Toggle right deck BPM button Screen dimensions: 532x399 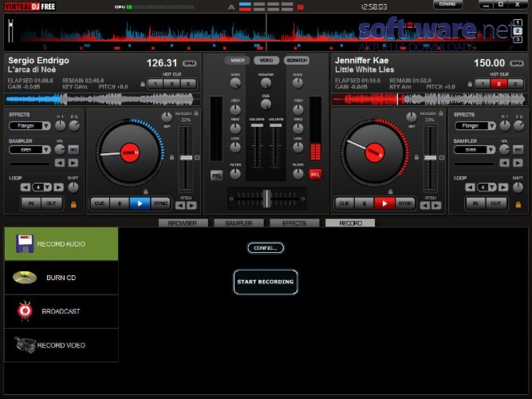click(517, 64)
